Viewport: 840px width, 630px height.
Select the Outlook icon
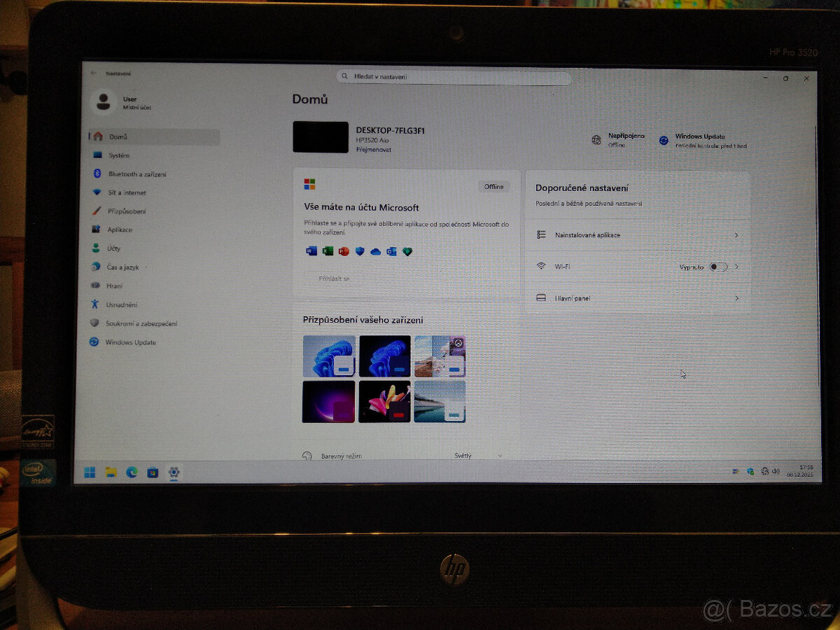[x=392, y=251]
